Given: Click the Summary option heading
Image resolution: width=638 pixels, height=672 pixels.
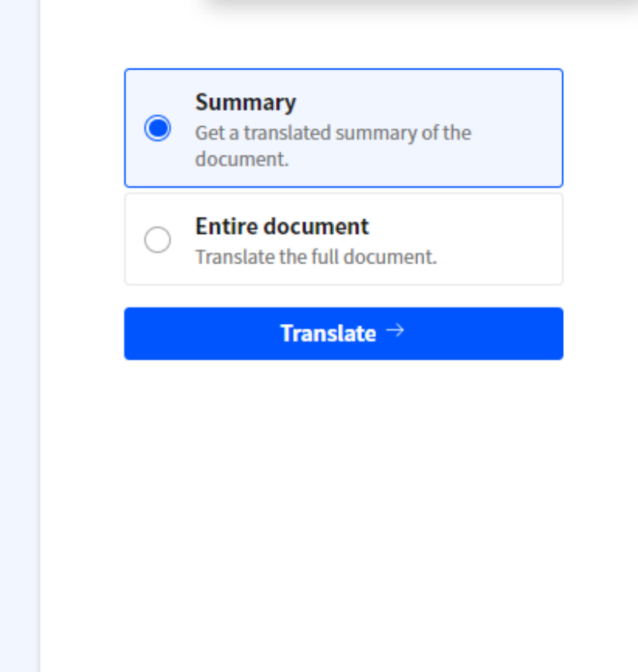Looking at the screenshot, I should (x=245, y=102).
